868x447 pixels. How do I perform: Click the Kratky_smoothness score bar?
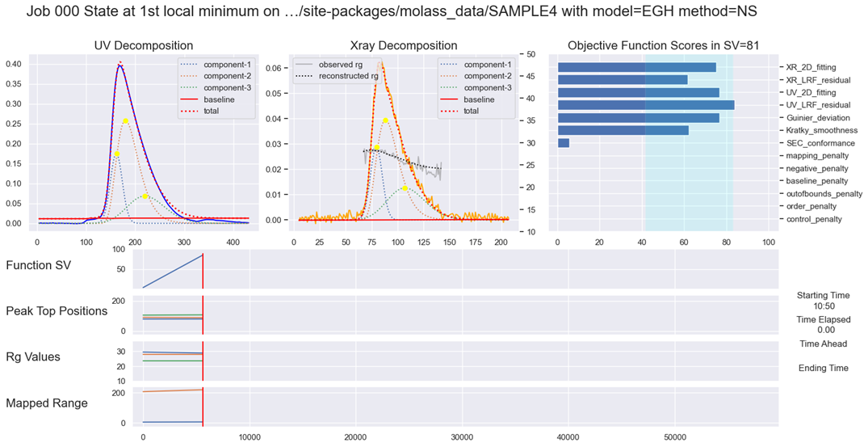click(x=623, y=130)
